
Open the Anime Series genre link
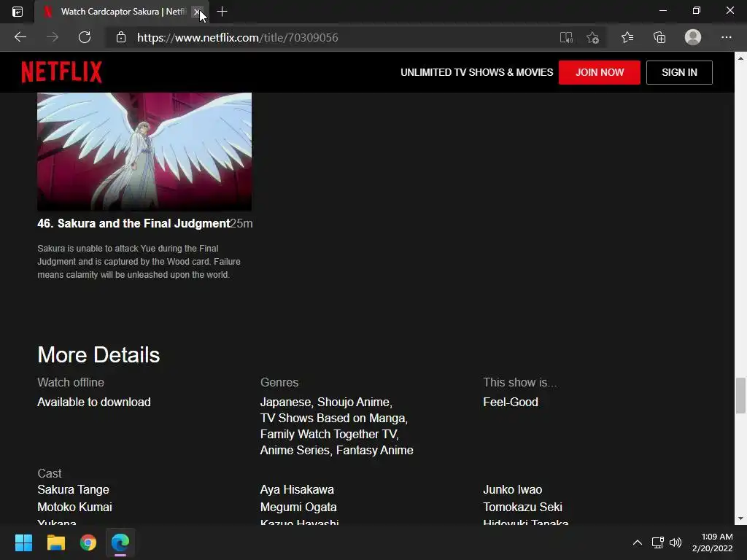[x=295, y=451]
